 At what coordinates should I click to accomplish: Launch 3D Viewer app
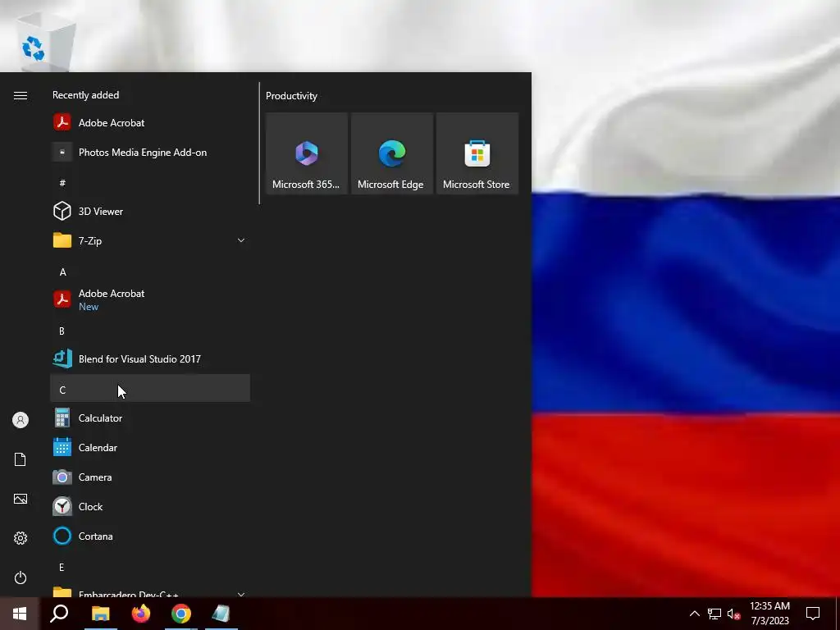[x=150, y=211]
